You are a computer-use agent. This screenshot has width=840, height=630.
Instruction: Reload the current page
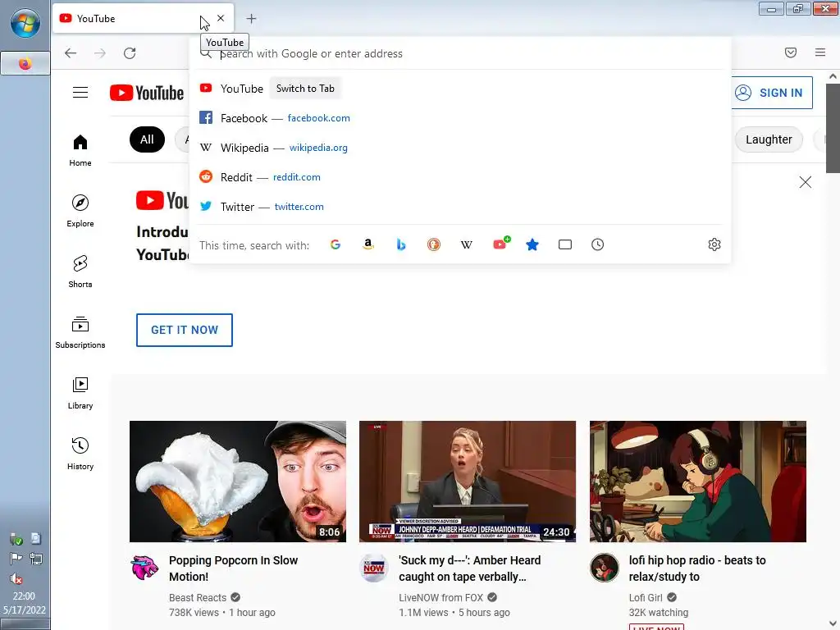pyautogui.click(x=130, y=53)
